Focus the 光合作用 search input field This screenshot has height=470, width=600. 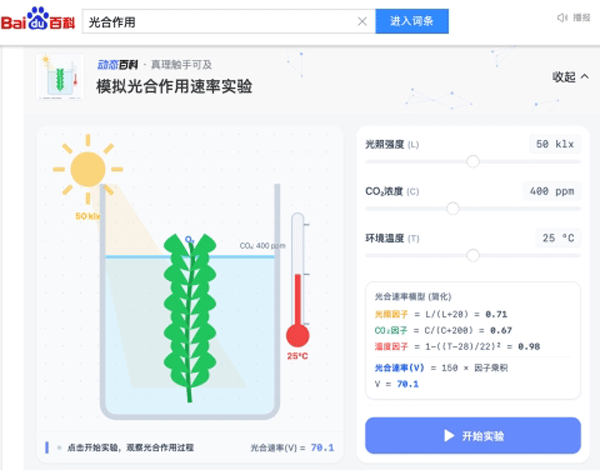[220, 22]
